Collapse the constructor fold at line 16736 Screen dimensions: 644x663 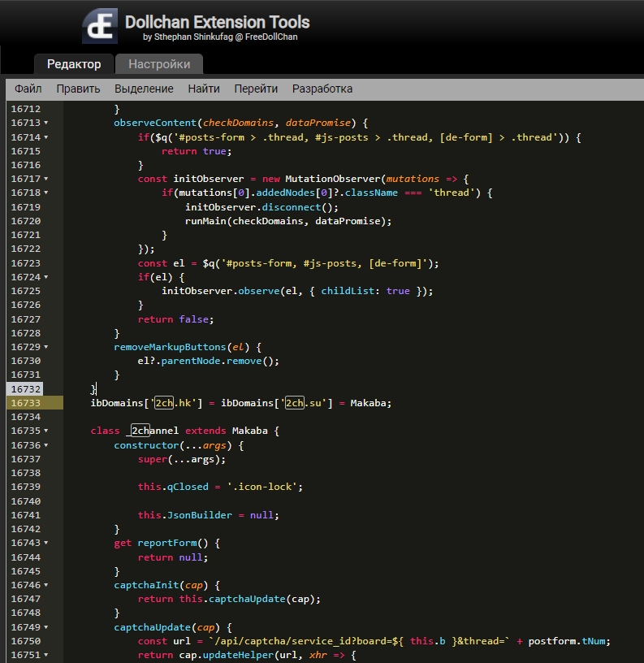tap(46, 445)
